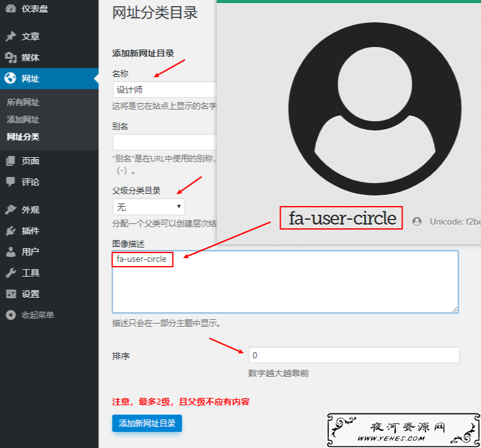Image resolution: width=481 pixels, height=448 pixels.
Task: Click the pages icon beside 页面
Action: click(x=11, y=161)
